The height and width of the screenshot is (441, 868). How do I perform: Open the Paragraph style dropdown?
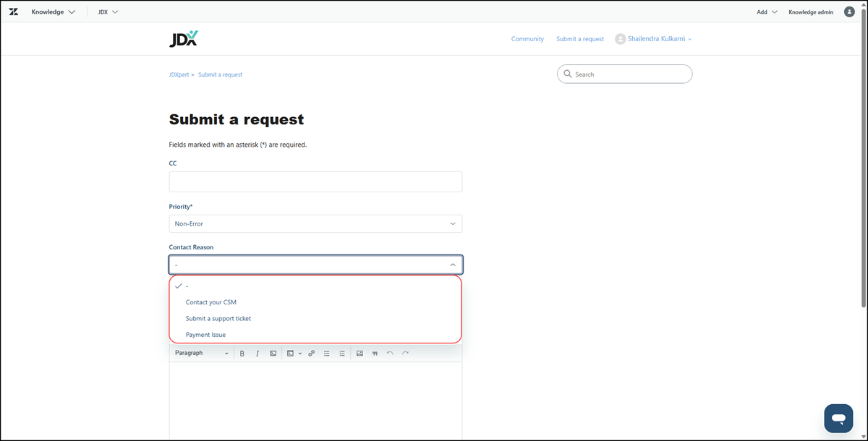[201, 354]
